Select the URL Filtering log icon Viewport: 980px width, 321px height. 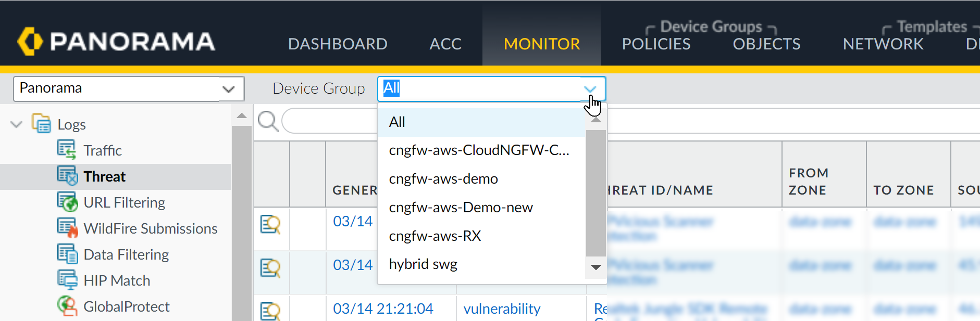pos(67,202)
